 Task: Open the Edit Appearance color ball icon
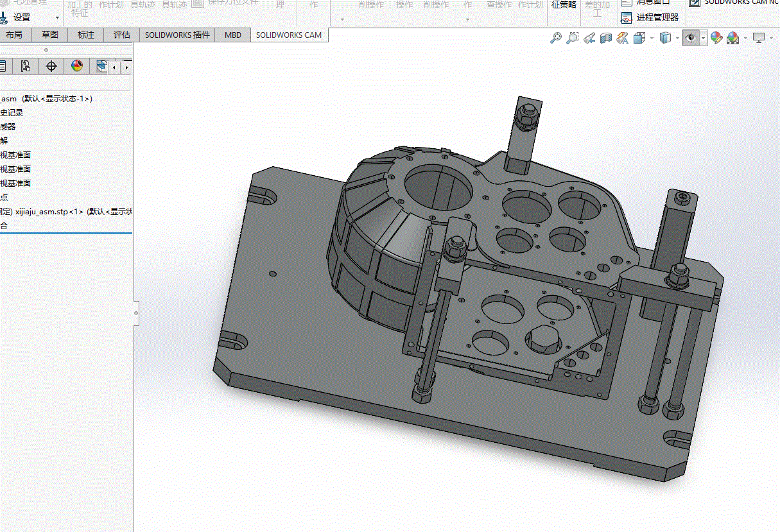[x=716, y=39]
